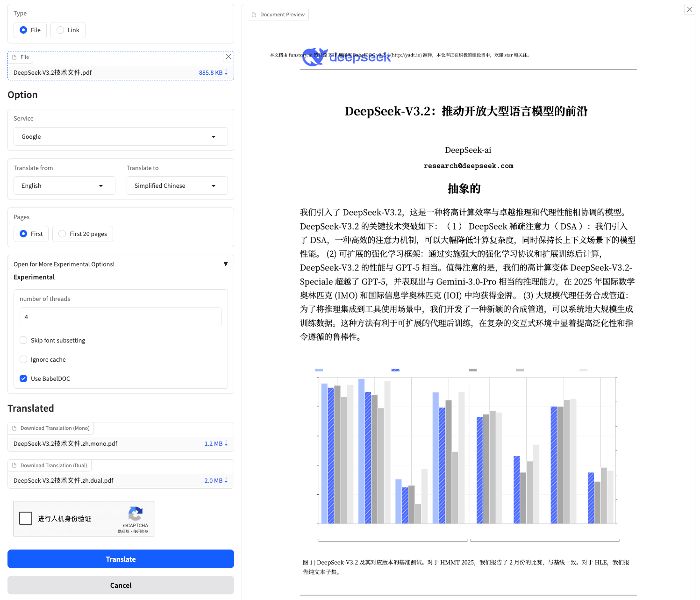Viewport: 700px width, 600px height.
Task: Open the Translate to Simplified Chinese dropdown
Action: point(177,186)
